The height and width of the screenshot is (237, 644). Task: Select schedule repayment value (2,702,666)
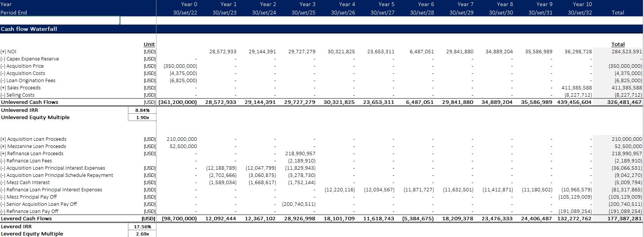(223, 175)
